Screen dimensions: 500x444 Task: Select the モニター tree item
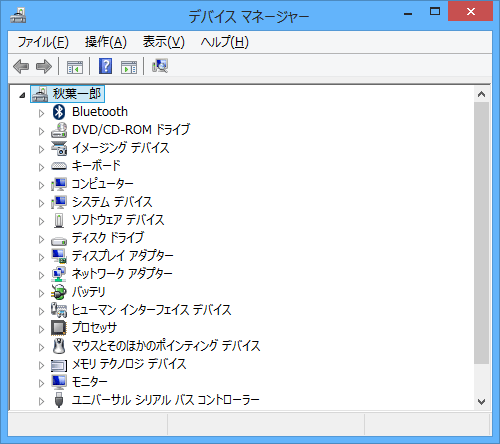[x=89, y=382]
